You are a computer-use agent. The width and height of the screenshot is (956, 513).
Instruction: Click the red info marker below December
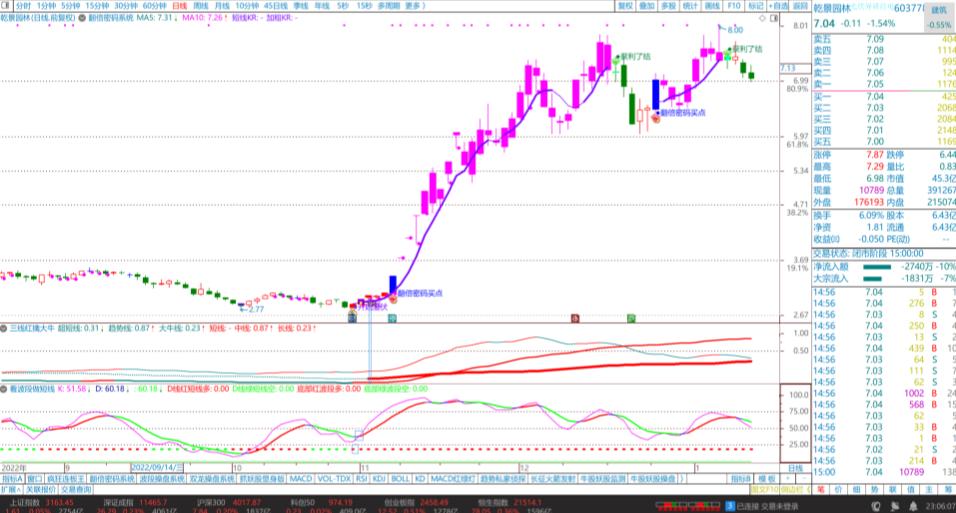pyautogui.click(x=574, y=318)
